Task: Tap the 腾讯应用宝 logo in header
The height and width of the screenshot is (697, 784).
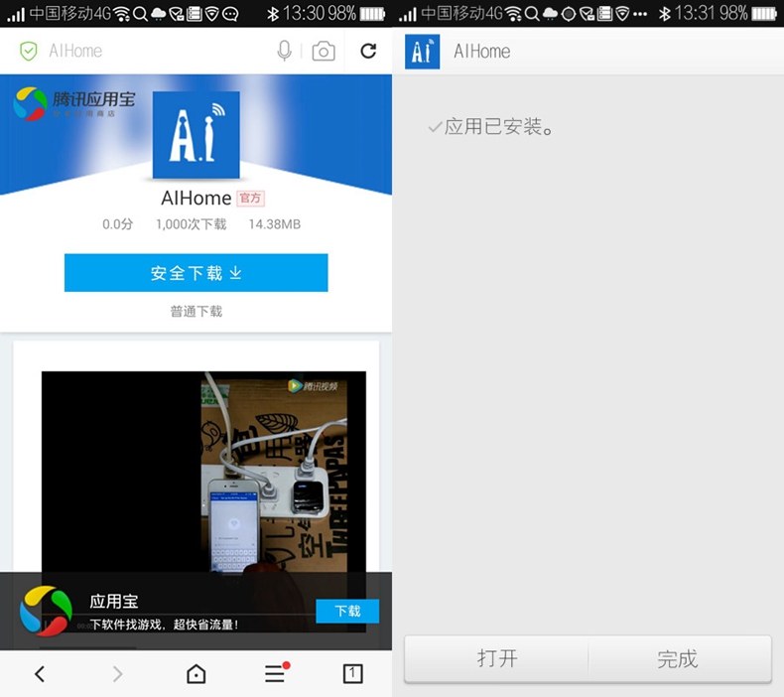Action: pos(74,103)
